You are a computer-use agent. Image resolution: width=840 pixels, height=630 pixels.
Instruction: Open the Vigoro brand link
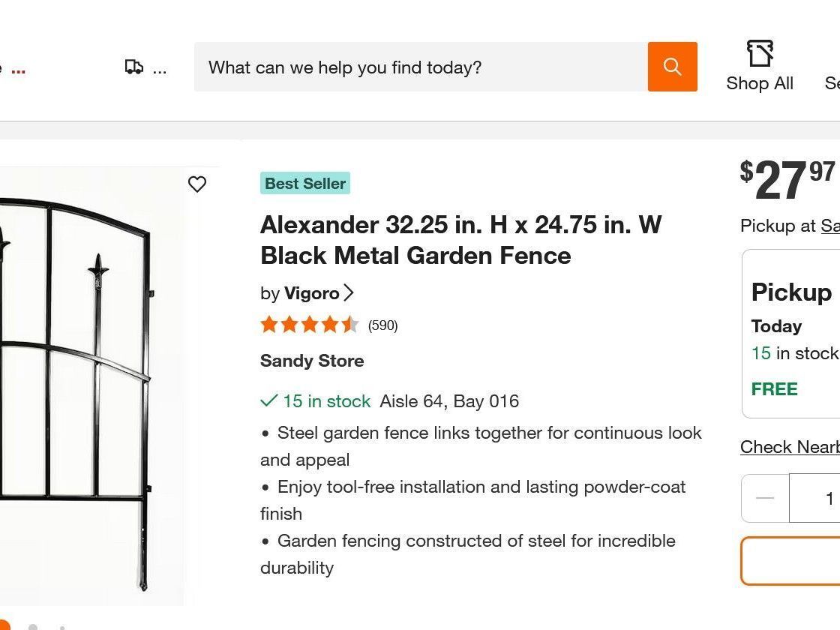click(311, 293)
